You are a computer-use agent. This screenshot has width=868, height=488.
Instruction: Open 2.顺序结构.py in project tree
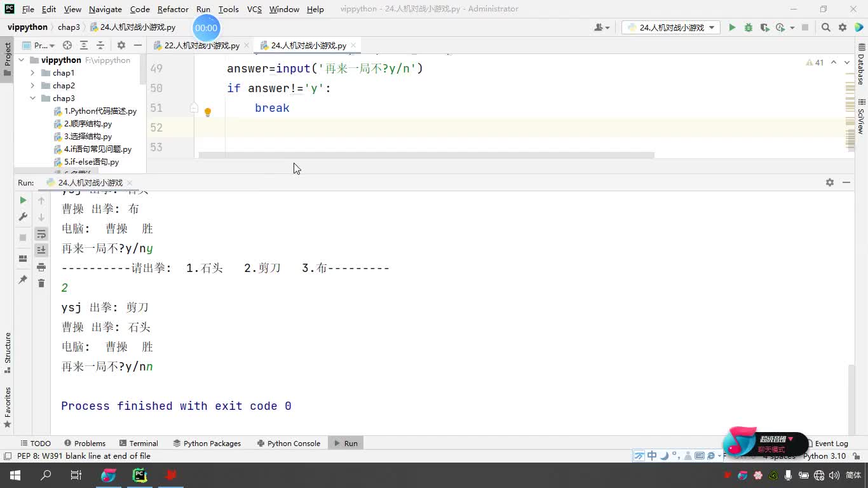88,124
